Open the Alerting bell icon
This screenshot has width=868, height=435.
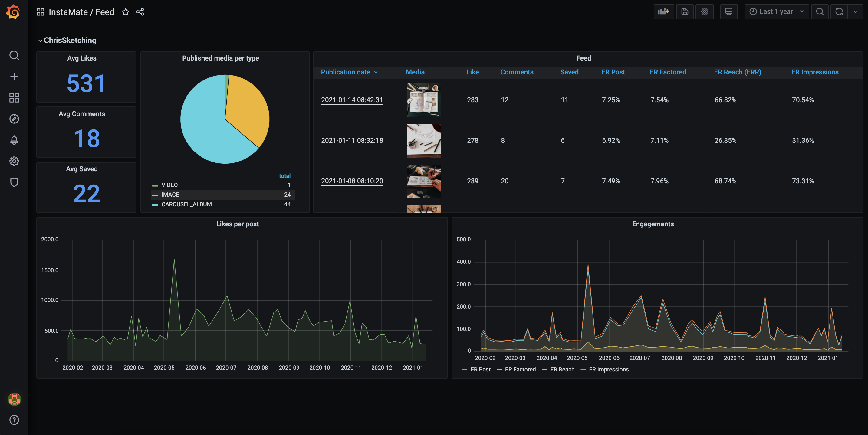click(14, 140)
